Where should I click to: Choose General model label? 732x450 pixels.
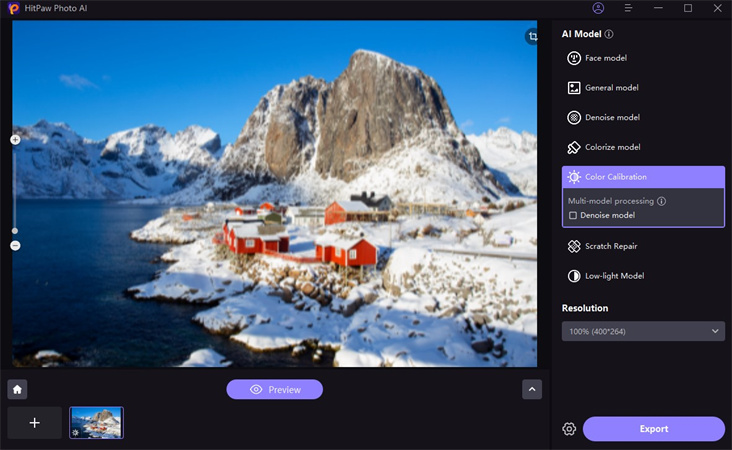click(x=612, y=88)
